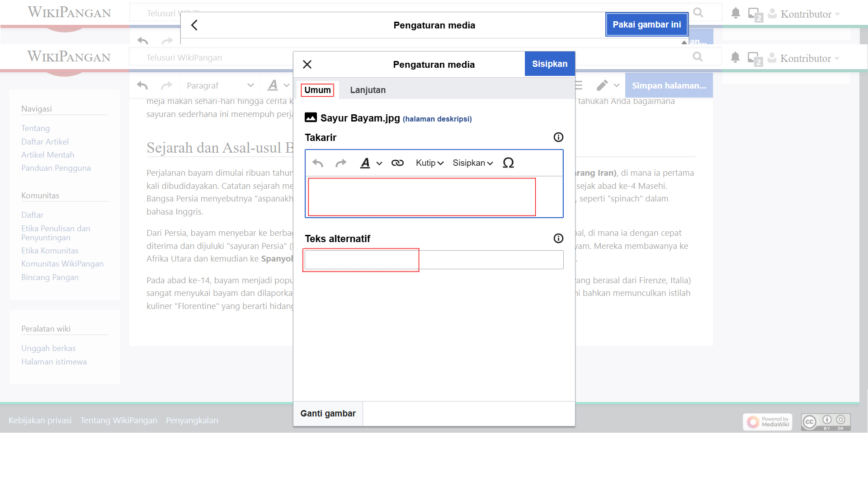The height and width of the screenshot is (477, 868).
Task: Click the Ganti gambar button
Action: [328, 413]
